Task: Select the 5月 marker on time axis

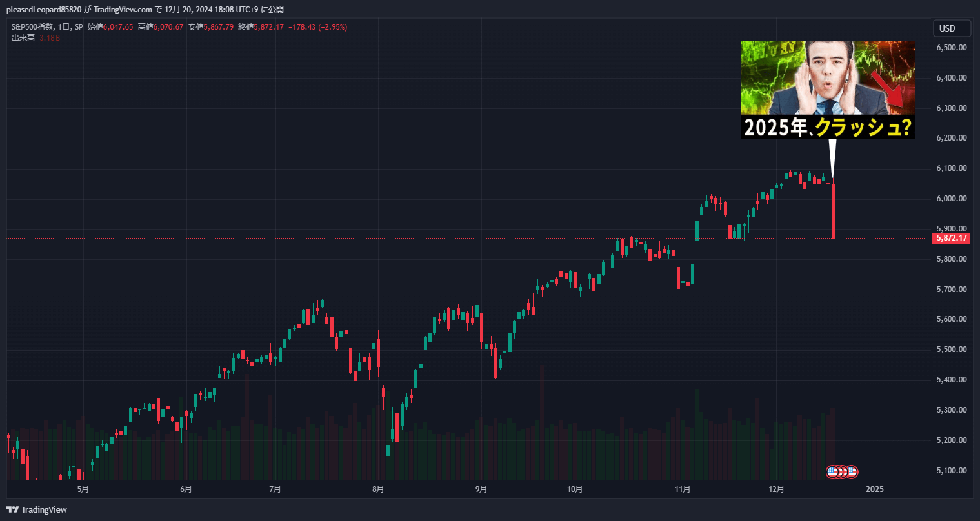Action: point(83,489)
